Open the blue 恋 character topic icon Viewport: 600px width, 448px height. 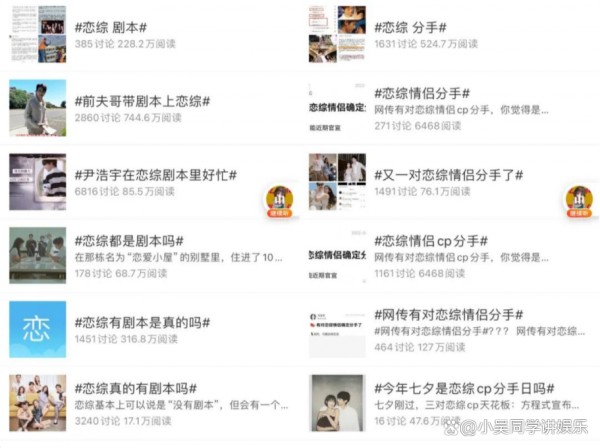coord(38,329)
